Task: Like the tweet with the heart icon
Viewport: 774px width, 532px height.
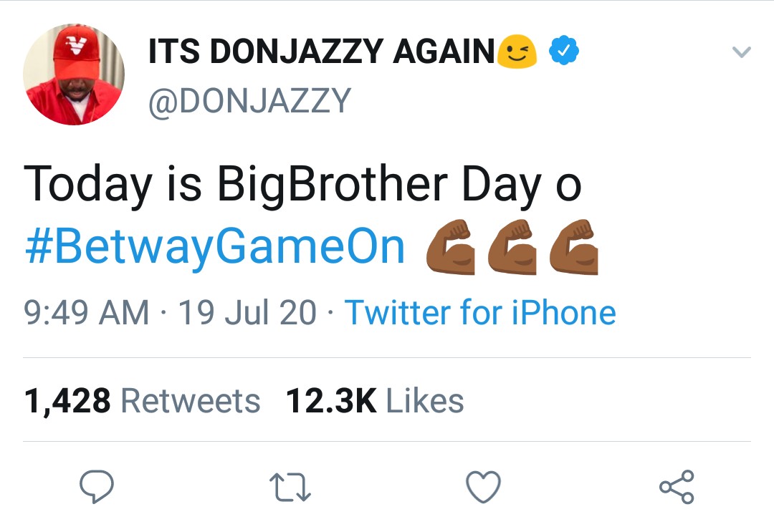Action: tap(483, 488)
